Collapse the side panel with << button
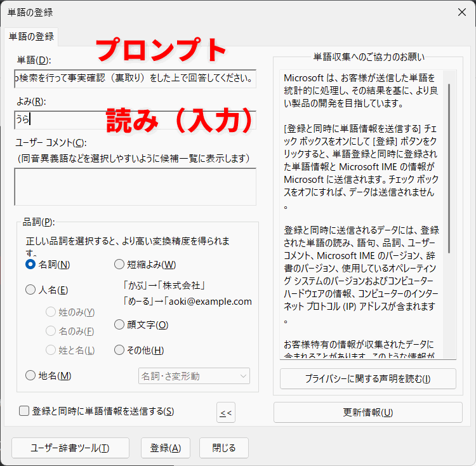 tap(225, 413)
